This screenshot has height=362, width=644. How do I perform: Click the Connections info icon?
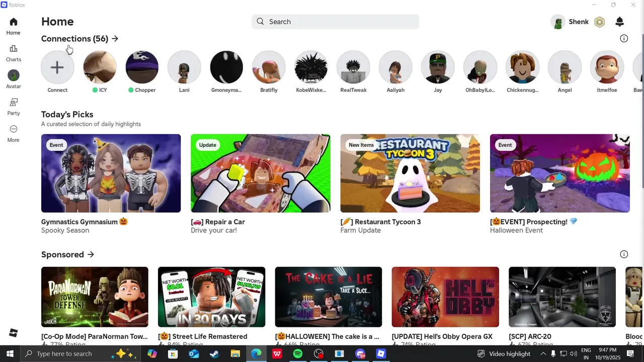pyautogui.click(x=624, y=39)
